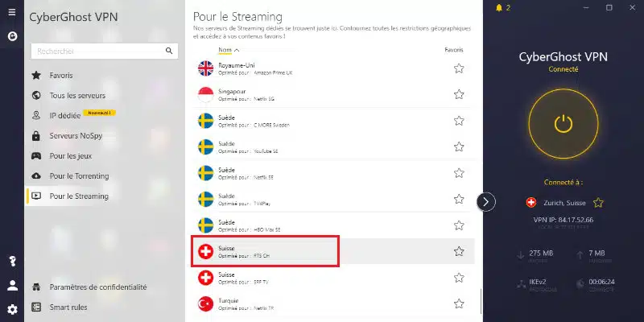The image size is (644, 322).
Task: Click the Royaume-Uni flag icon
Action: 206,68
